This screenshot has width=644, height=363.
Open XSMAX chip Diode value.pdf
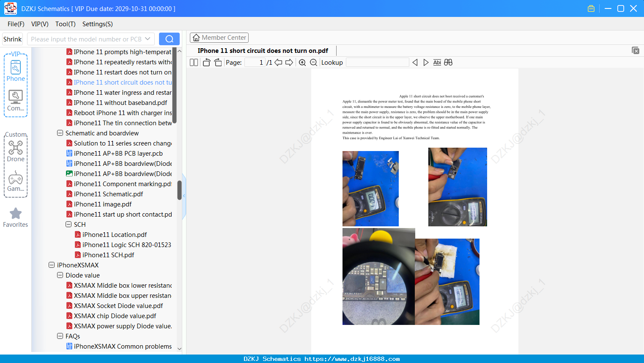click(x=115, y=316)
